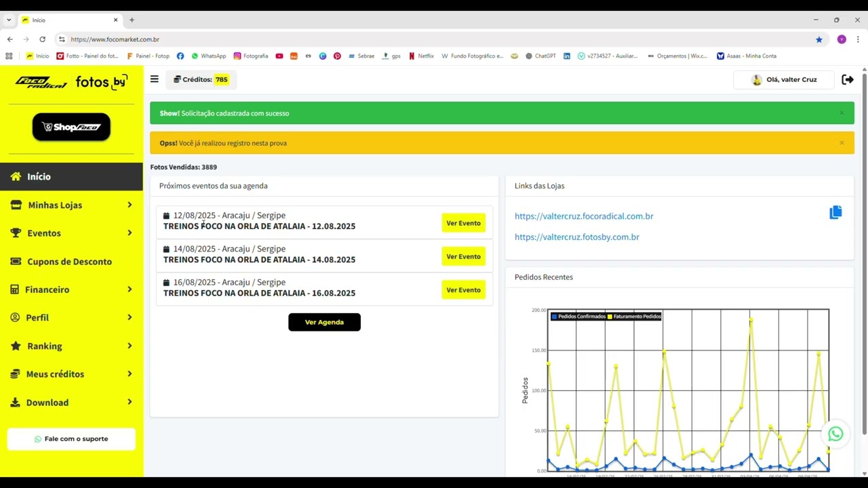Dismiss the green success alert

(842, 113)
